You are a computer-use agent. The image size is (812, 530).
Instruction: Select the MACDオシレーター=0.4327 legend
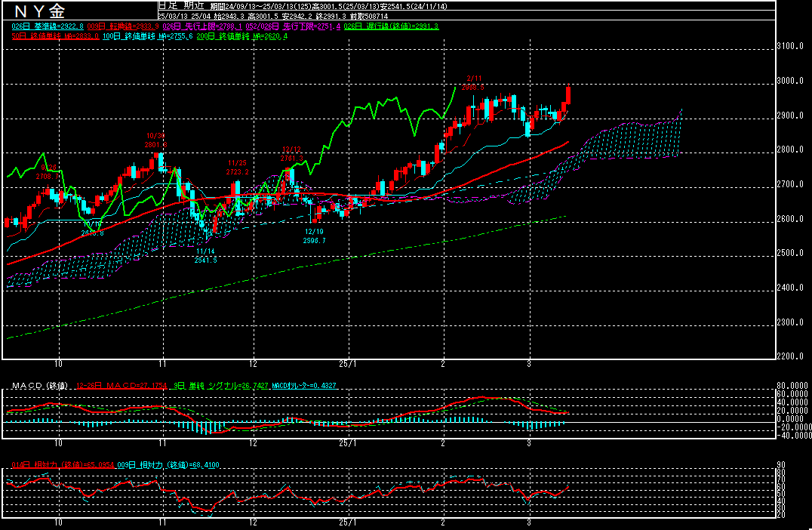(x=303, y=386)
